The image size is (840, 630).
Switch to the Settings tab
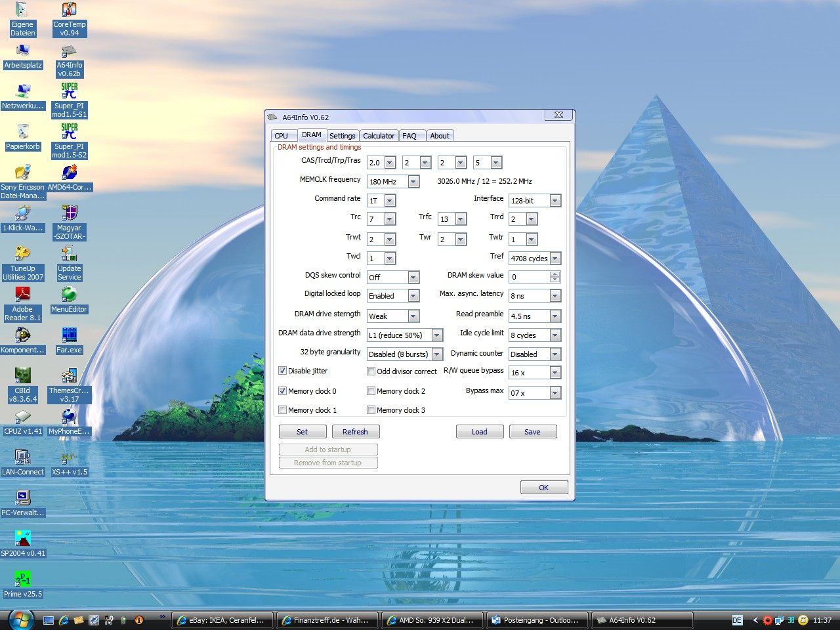tap(343, 136)
